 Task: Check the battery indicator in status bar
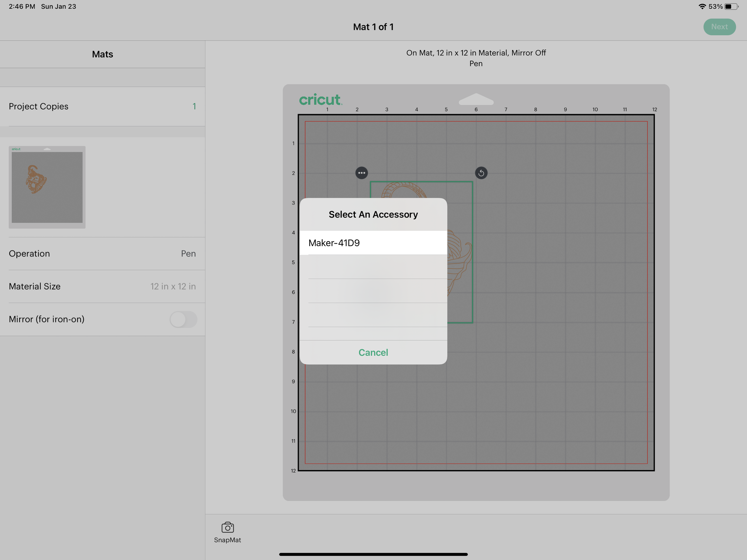coord(731,6)
